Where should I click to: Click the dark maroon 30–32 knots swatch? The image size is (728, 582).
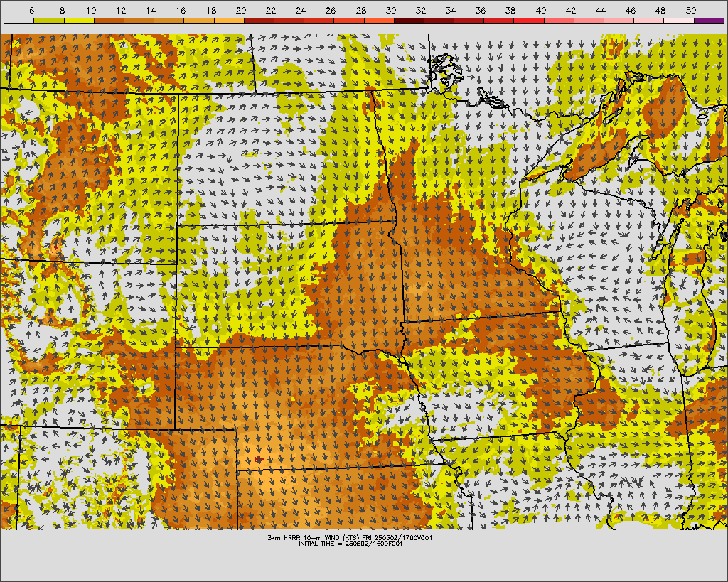pyautogui.click(x=409, y=21)
